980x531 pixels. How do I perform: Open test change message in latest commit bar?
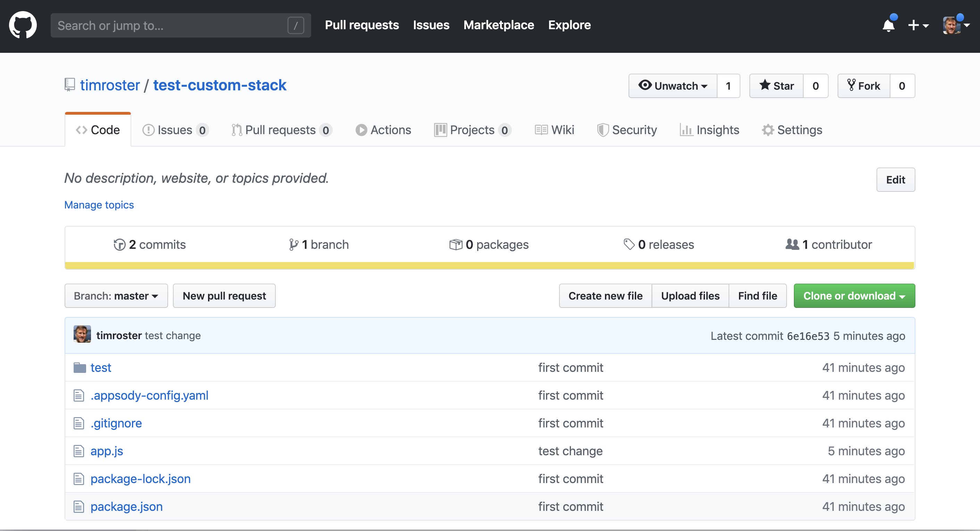(x=173, y=335)
